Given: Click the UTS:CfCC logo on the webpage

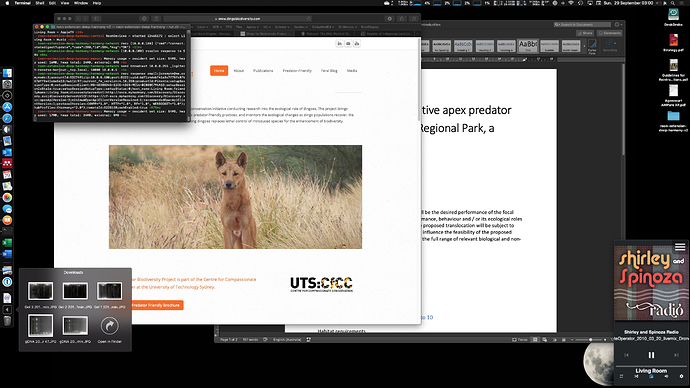Looking at the screenshot, I should 321,284.
